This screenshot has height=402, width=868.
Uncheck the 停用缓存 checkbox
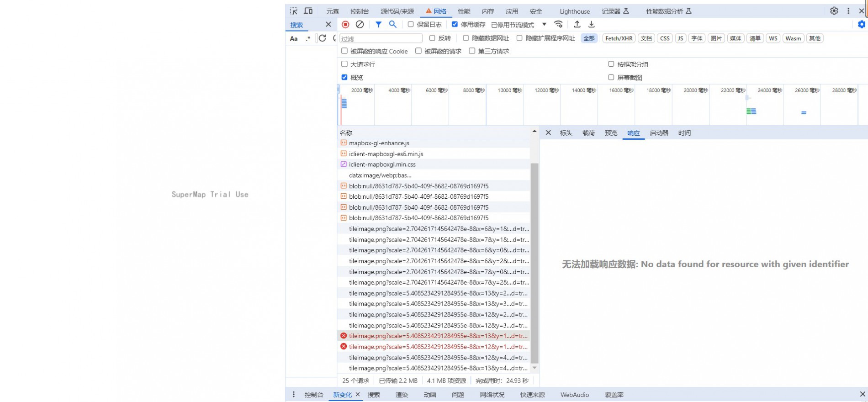coord(455,25)
